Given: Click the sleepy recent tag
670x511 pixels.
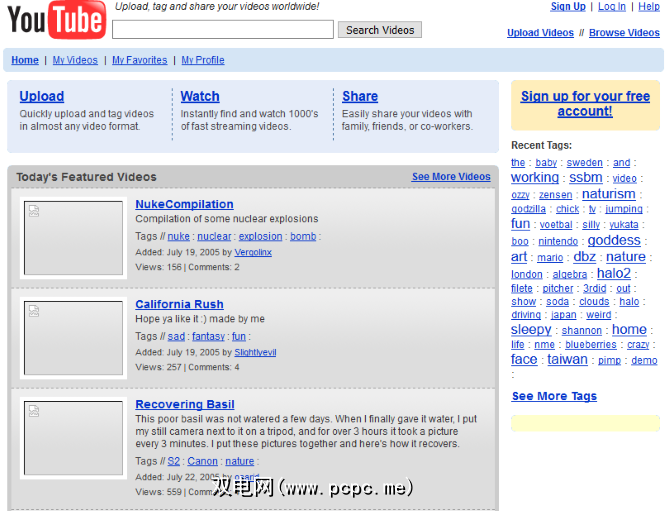Looking at the screenshot, I should pyautogui.click(x=531, y=329).
